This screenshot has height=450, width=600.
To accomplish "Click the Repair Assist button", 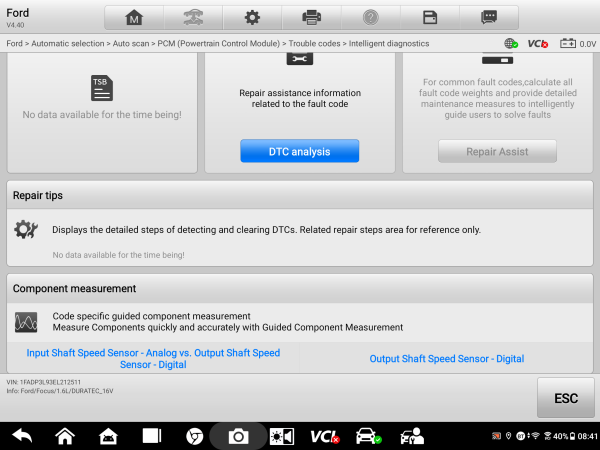I will pyautogui.click(x=497, y=151).
